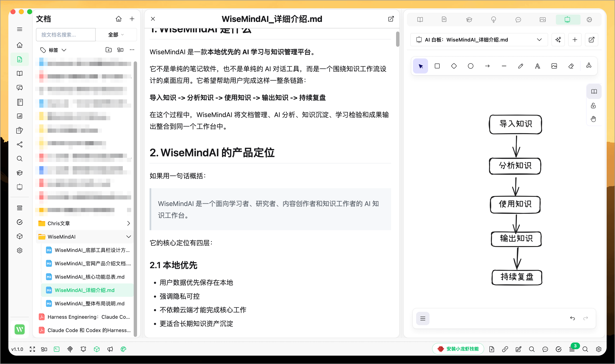Select the text tool in whiteboard toolbar
The image size is (615, 364).
pos(537,66)
